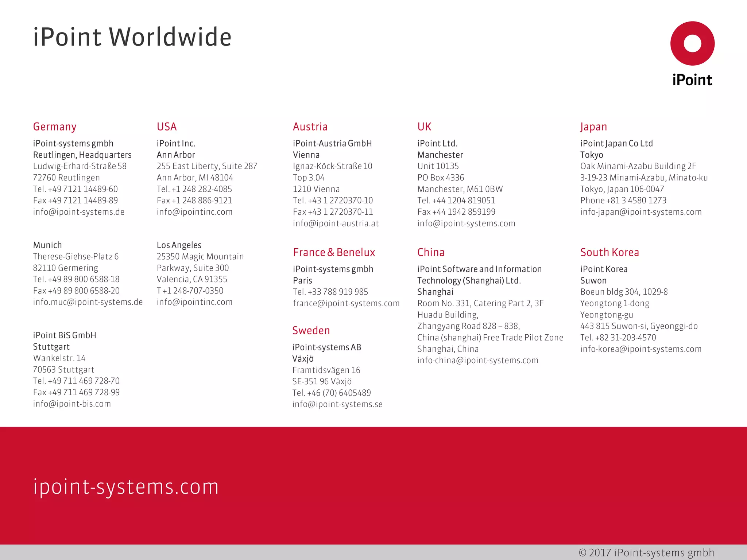
Task: Click the info-korea@ipoint-systems.com email
Action: [641, 349]
